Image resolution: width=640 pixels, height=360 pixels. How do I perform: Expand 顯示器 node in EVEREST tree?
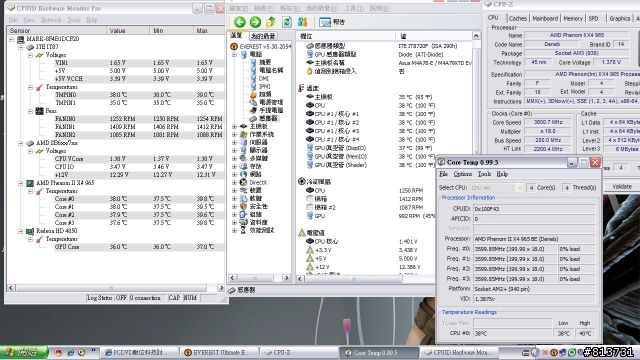click(x=235, y=151)
